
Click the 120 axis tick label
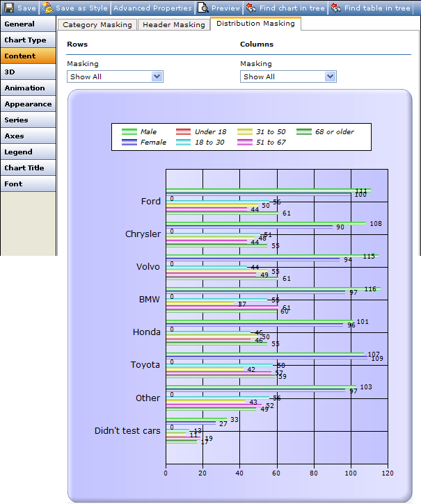(x=388, y=473)
